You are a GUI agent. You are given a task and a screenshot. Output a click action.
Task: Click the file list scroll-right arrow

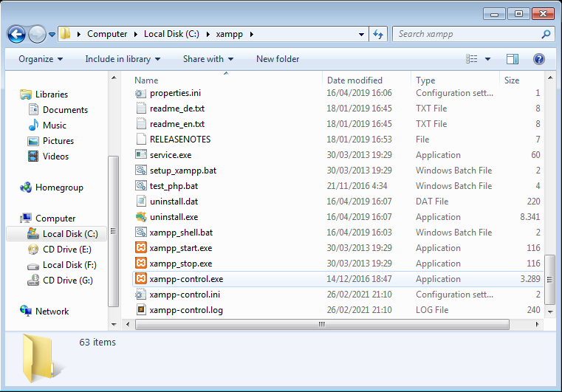(x=537, y=324)
